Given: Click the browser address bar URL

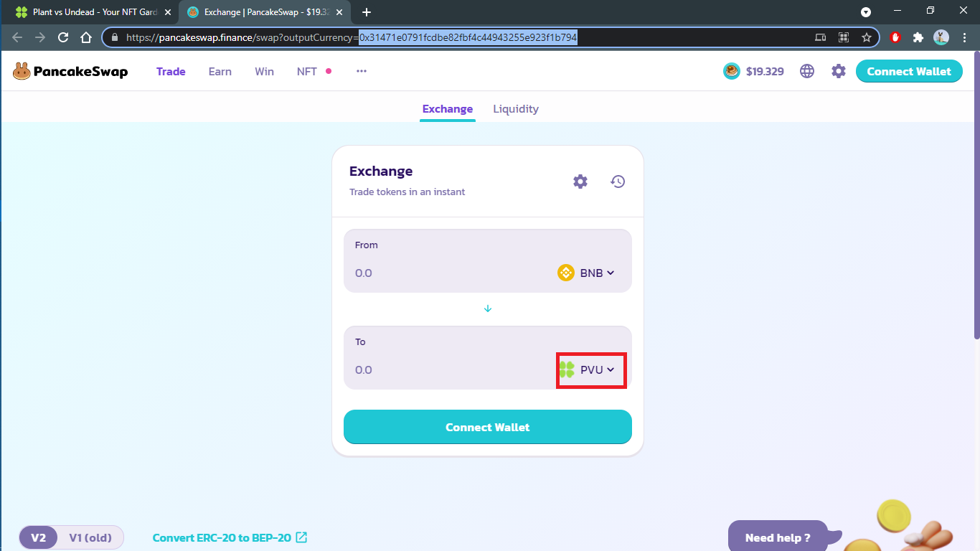Looking at the screenshot, I should [x=352, y=37].
